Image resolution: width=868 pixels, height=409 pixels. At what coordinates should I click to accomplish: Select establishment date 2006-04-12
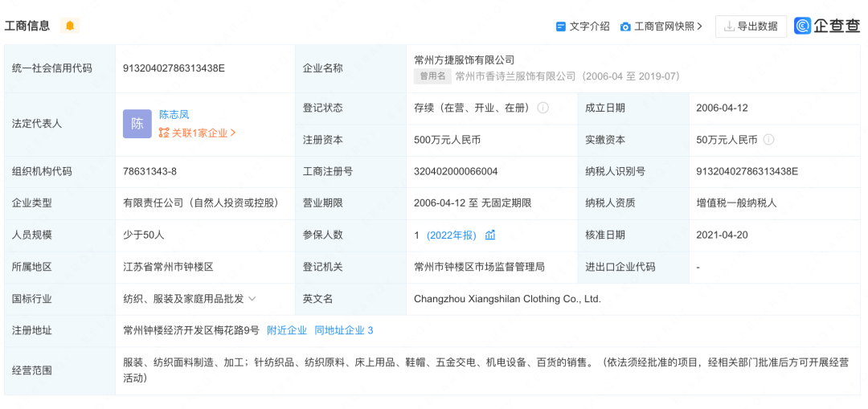click(722, 108)
